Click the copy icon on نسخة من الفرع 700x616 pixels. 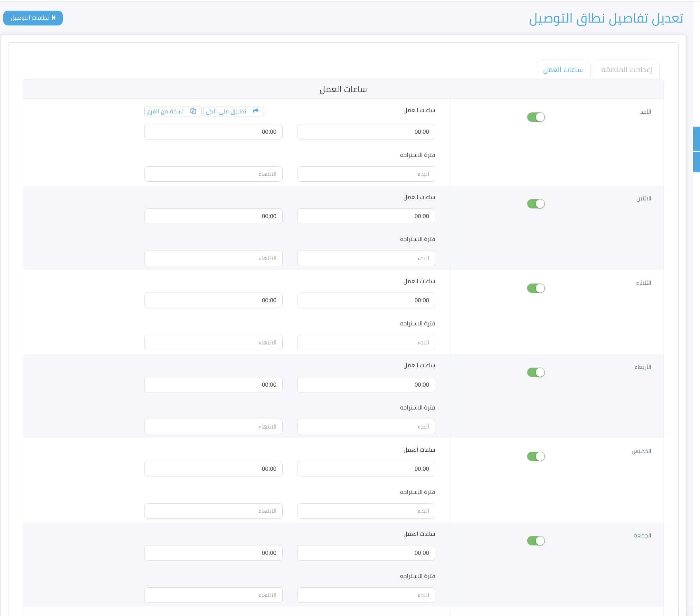[x=193, y=111]
